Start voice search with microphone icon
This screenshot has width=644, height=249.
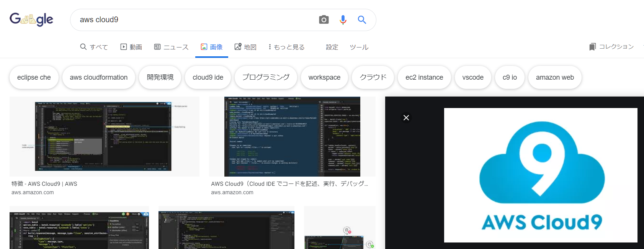click(x=343, y=20)
